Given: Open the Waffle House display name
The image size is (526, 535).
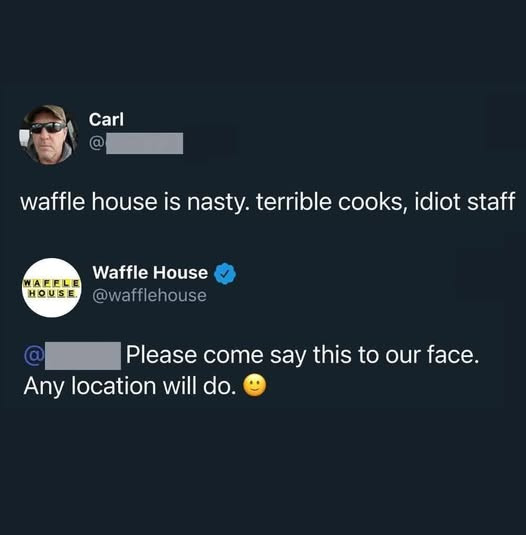Looking at the screenshot, I should 150,273.
